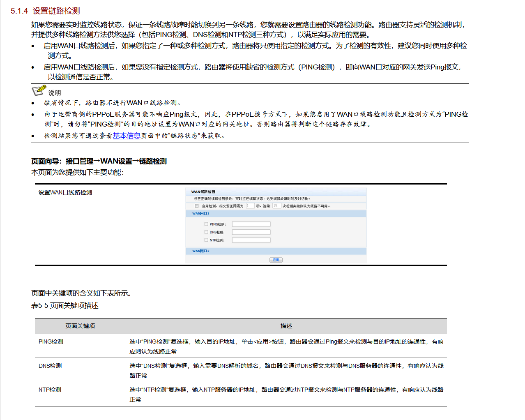Click the 设置WAN口线路检测 label
The height and width of the screenshot is (420, 525).
[65, 192]
